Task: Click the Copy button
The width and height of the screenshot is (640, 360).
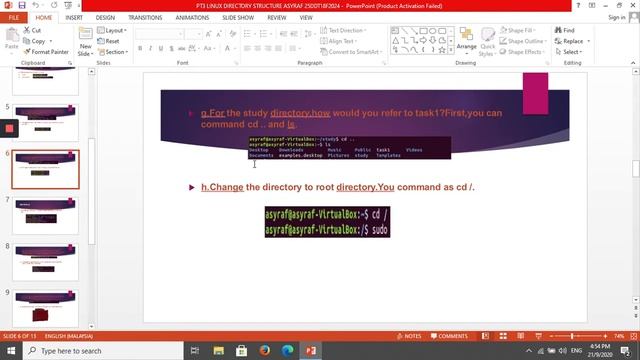Action: pos(34,41)
